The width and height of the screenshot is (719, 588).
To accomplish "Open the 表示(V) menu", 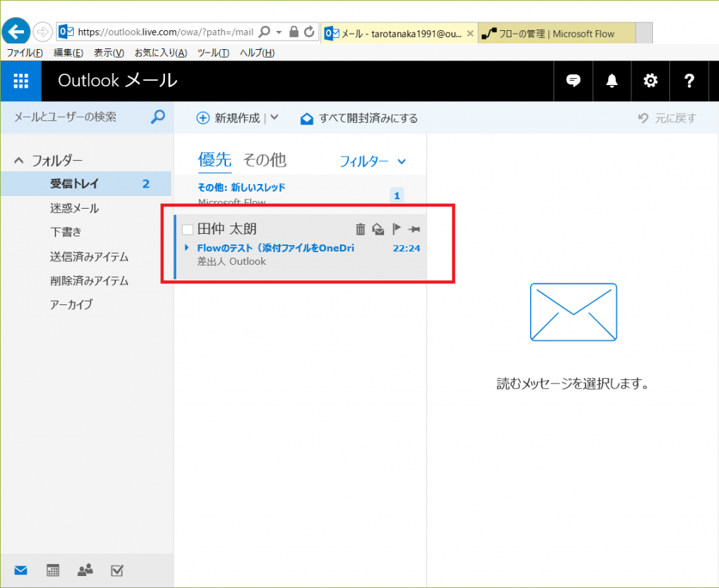I will [x=109, y=53].
